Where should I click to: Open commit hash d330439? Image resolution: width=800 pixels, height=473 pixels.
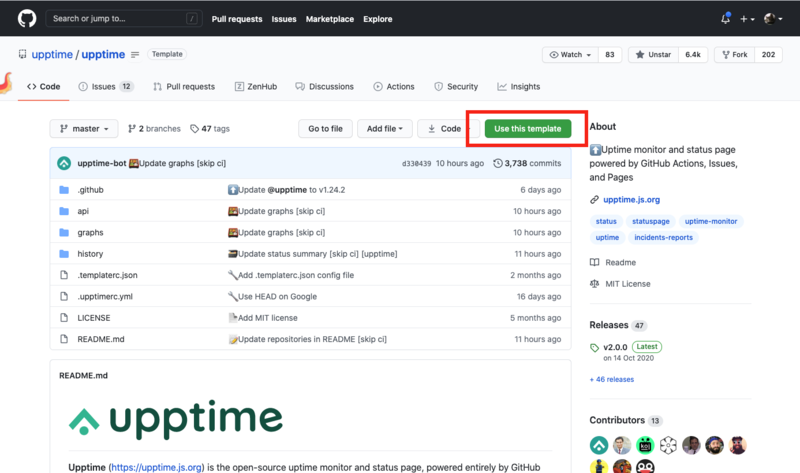coord(416,164)
